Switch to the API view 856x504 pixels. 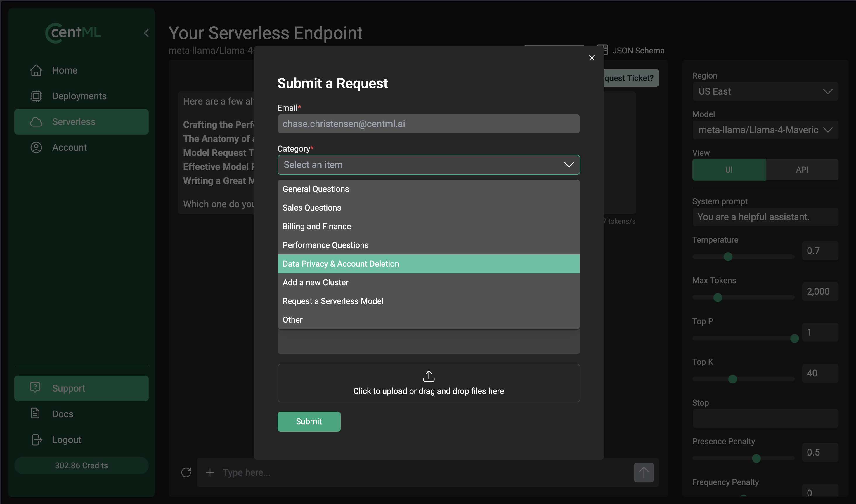(802, 169)
